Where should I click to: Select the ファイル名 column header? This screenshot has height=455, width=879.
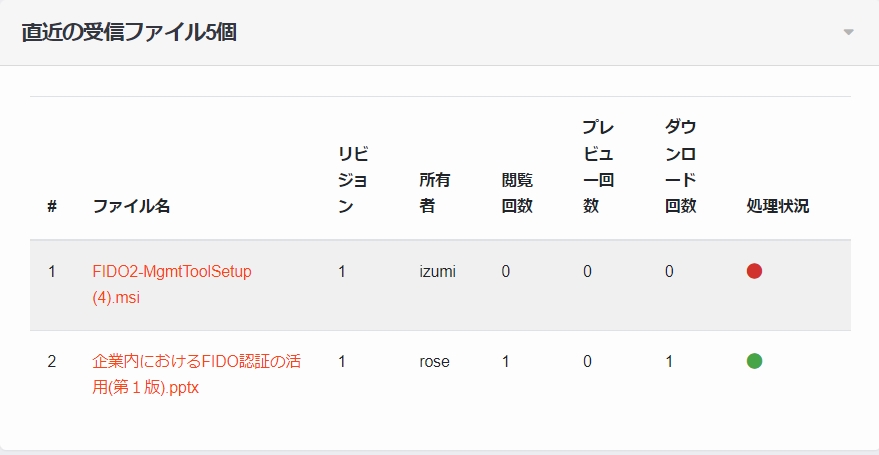tap(131, 206)
